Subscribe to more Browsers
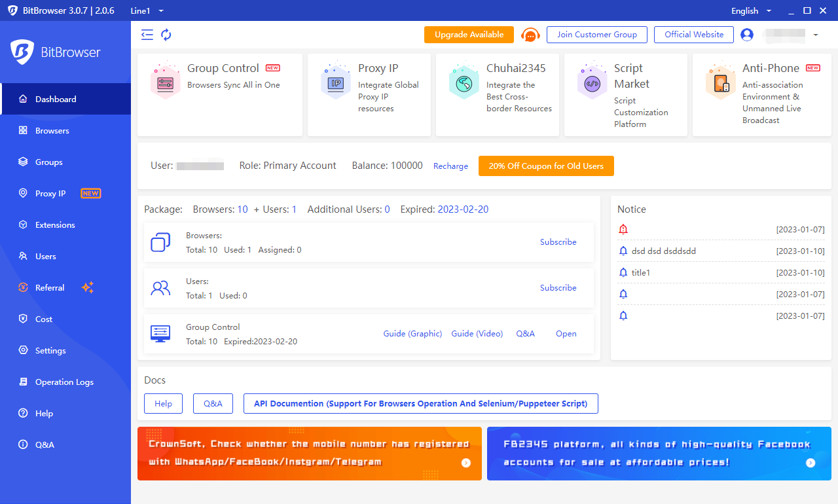 (558, 242)
